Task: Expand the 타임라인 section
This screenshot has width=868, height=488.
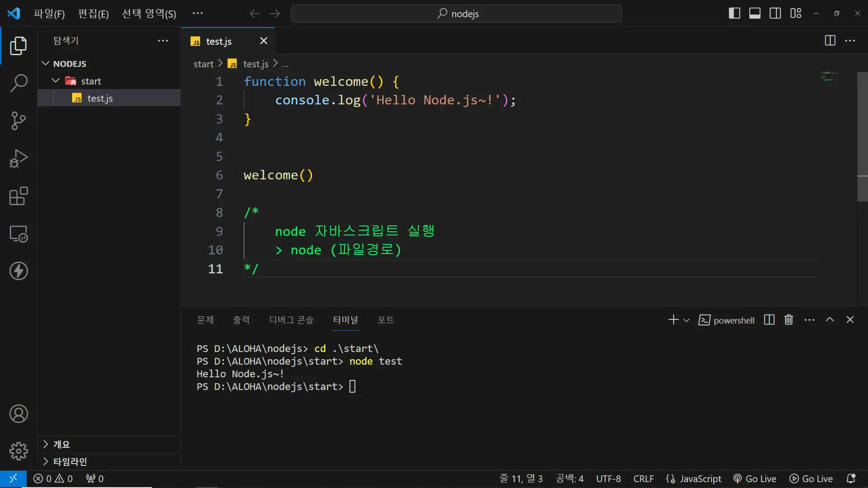Action: 70,461
